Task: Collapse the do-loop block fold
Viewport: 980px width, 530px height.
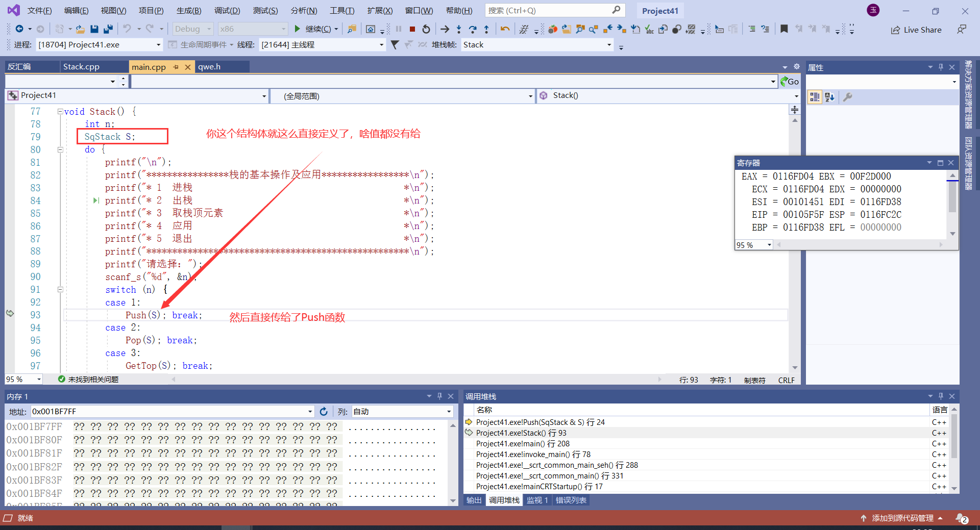Action: (x=60, y=150)
